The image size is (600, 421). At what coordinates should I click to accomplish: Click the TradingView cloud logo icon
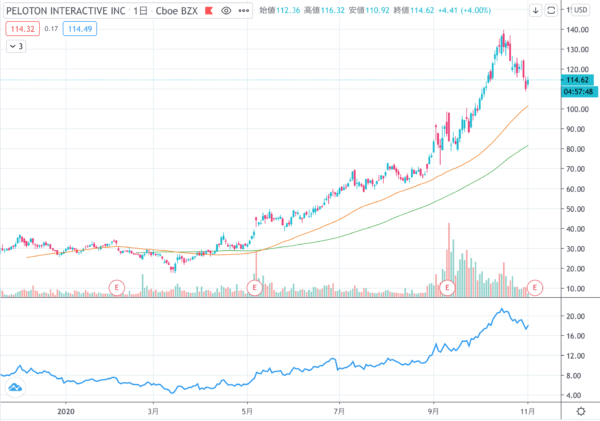pyautogui.click(x=15, y=388)
